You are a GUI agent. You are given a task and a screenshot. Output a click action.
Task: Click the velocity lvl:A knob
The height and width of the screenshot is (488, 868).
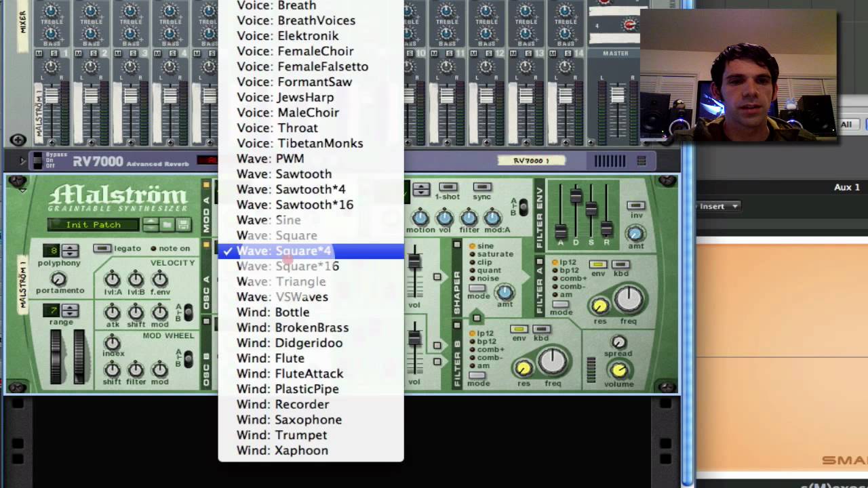[x=112, y=279]
